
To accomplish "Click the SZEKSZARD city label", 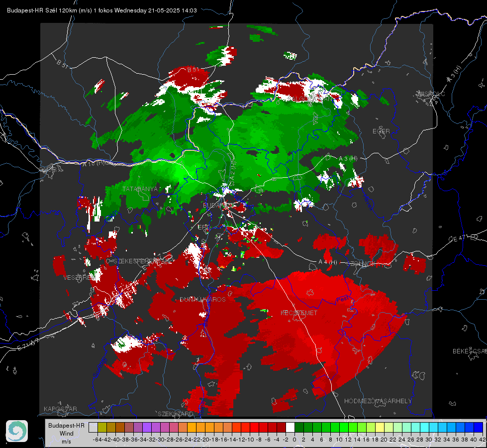I will pos(176,414).
